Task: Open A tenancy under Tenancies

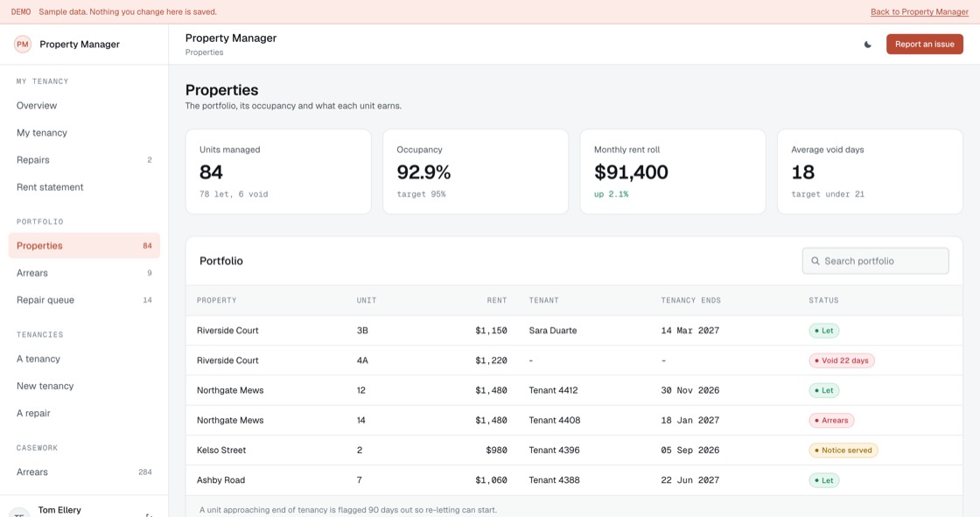Action: (x=84, y=359)
